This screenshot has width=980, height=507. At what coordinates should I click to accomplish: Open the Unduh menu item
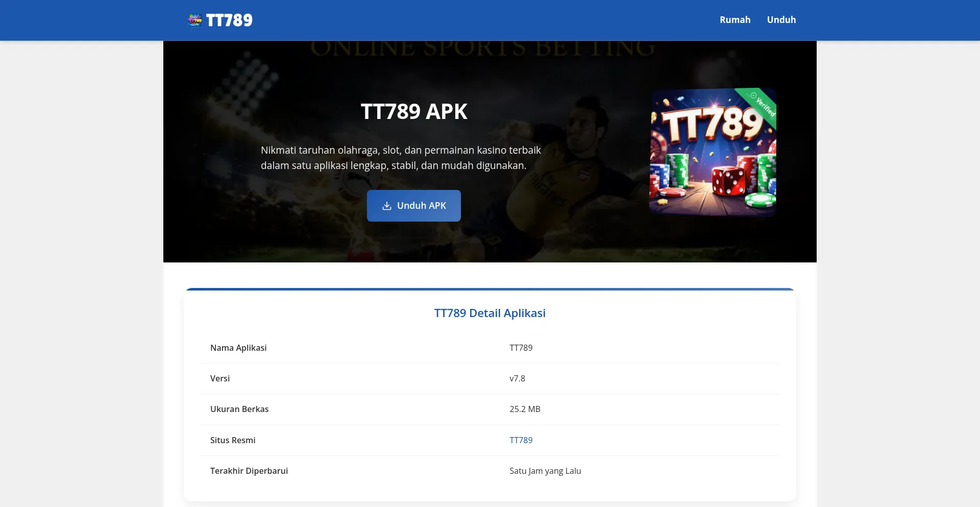pos(781,20)
